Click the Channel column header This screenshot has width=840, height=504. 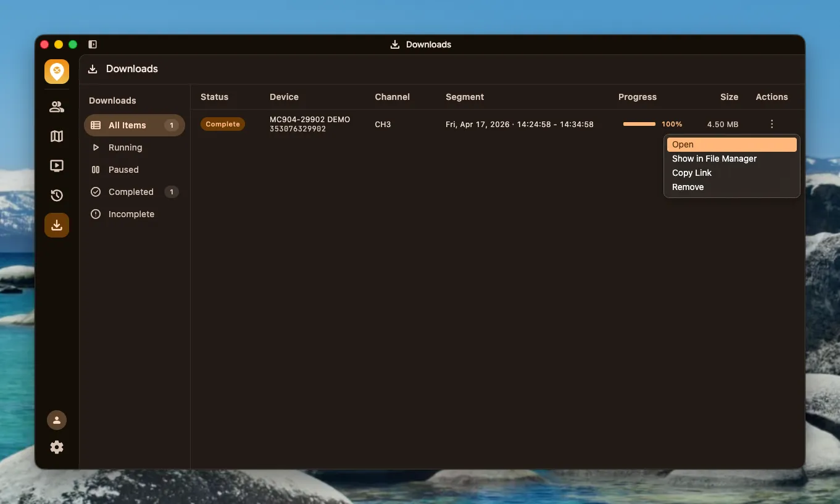(392, 97)
